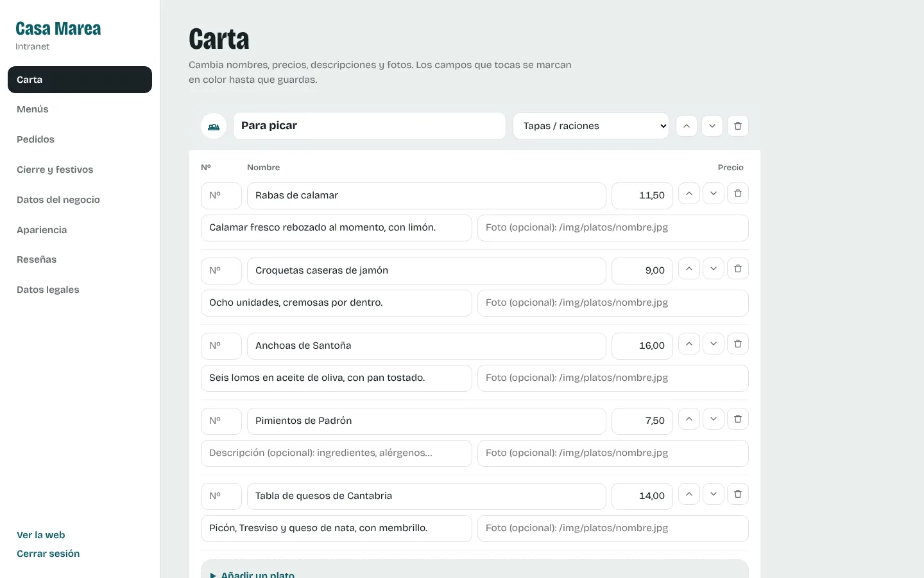924x578 pixels.
Task: Expand the Añadir un plato section
Action: (x=475, y=570)
